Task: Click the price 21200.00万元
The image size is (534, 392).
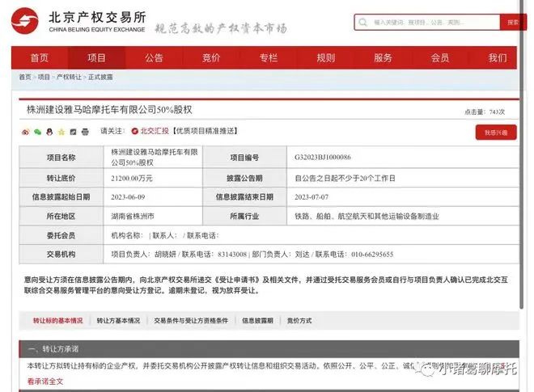Action: [132, 179]
